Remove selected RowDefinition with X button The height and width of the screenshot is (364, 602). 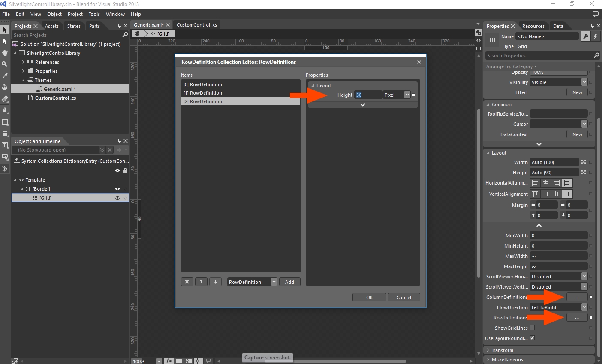(x=187, y=282)
